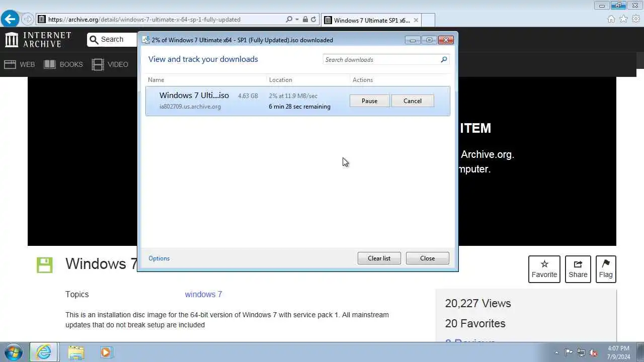Minimize the View Downloads window
644x362 pixels.
coord(413,40)
